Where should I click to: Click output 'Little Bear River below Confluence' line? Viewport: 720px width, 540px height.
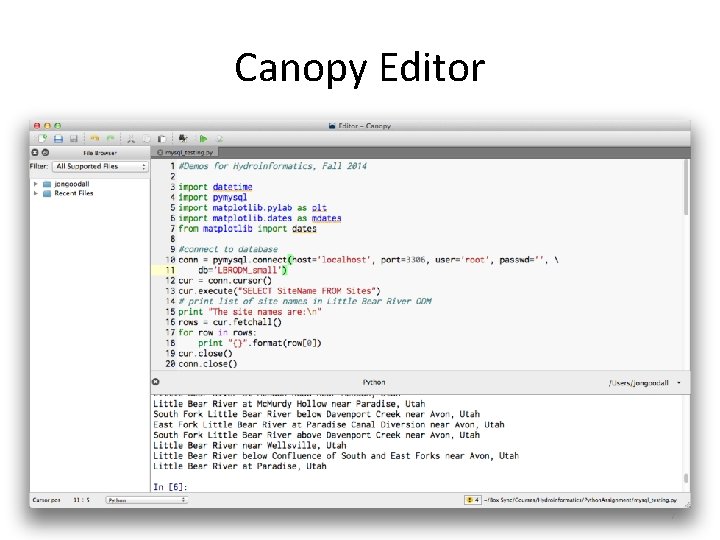336,456
